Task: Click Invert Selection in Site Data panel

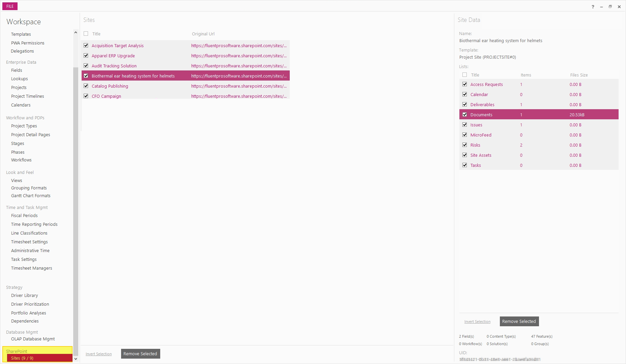Action: pyautogui.click(x=477, y=322)
